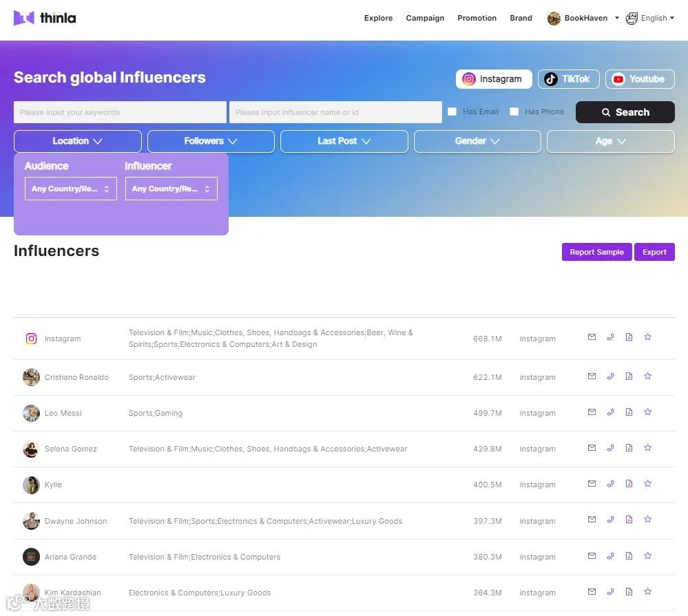Image resolution: width=688 pixels, height=616 pixels.
Task: Star the Selena Gomez row
Action: [x=647, y=447]
